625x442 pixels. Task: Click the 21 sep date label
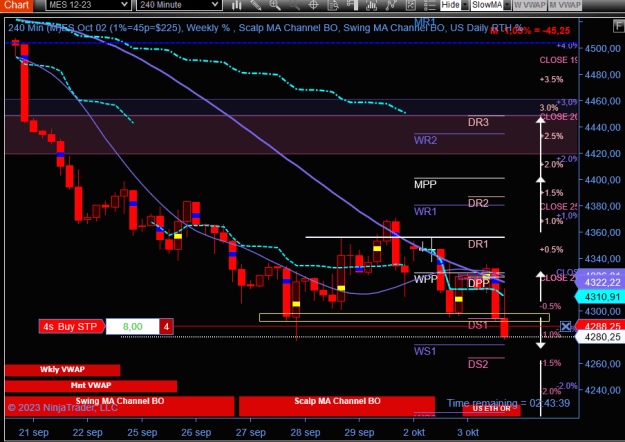[x=33, y=432]
